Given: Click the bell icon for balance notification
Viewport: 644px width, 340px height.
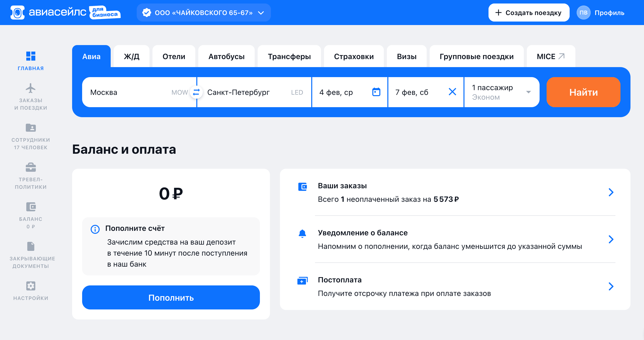Looking at the screenshot, I should (x=302, y=234).
